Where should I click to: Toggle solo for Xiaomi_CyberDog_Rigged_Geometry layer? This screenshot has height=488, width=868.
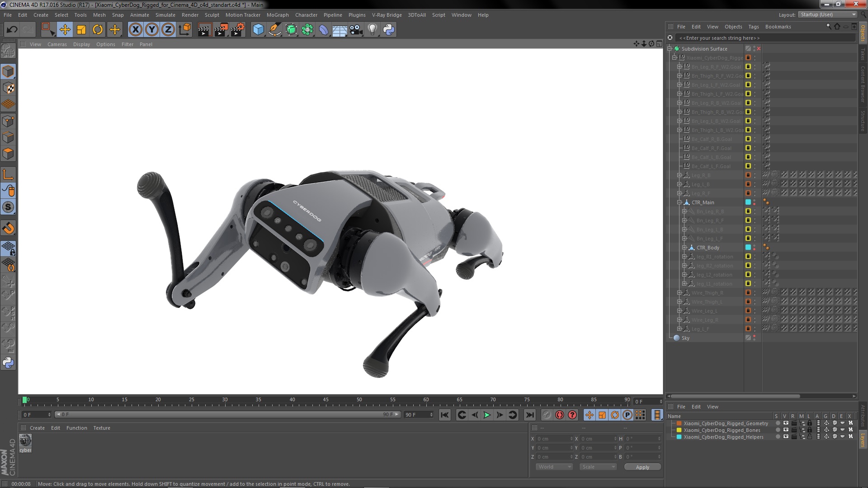778,423
